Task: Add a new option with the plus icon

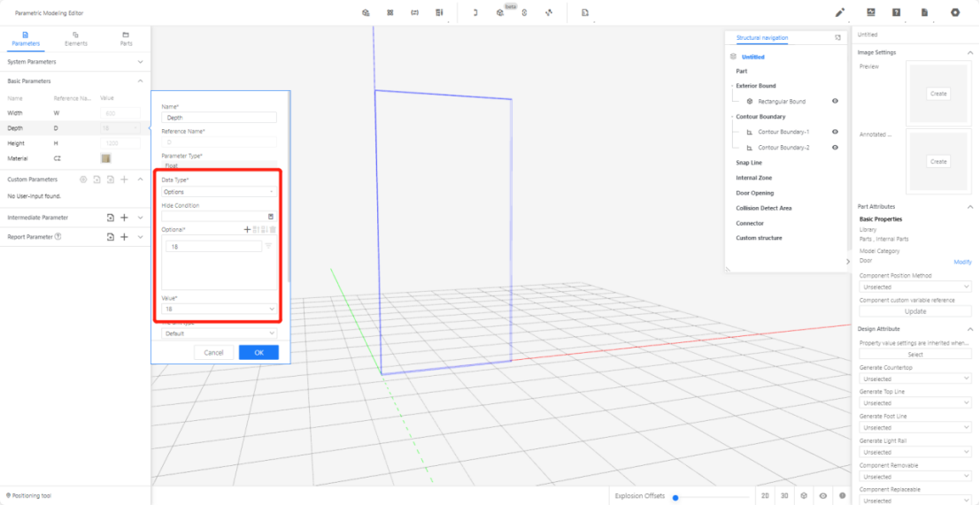Action: click(248, 230)
